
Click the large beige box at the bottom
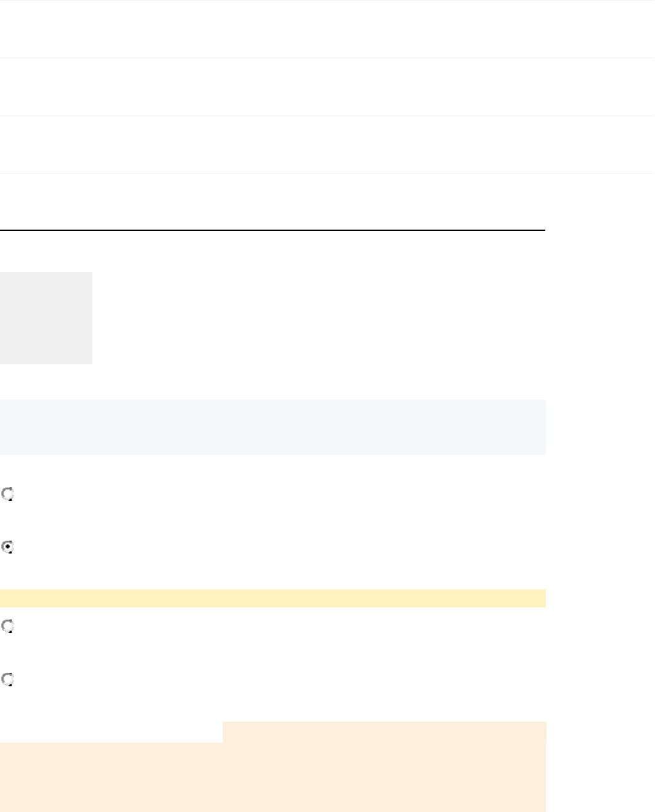coord(273,777)
